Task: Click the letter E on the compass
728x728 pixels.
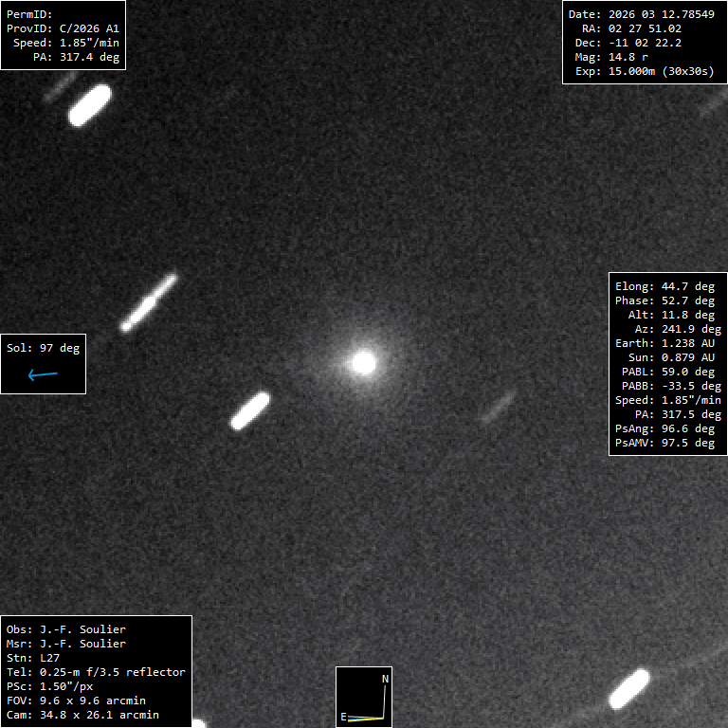Action: 343,717
